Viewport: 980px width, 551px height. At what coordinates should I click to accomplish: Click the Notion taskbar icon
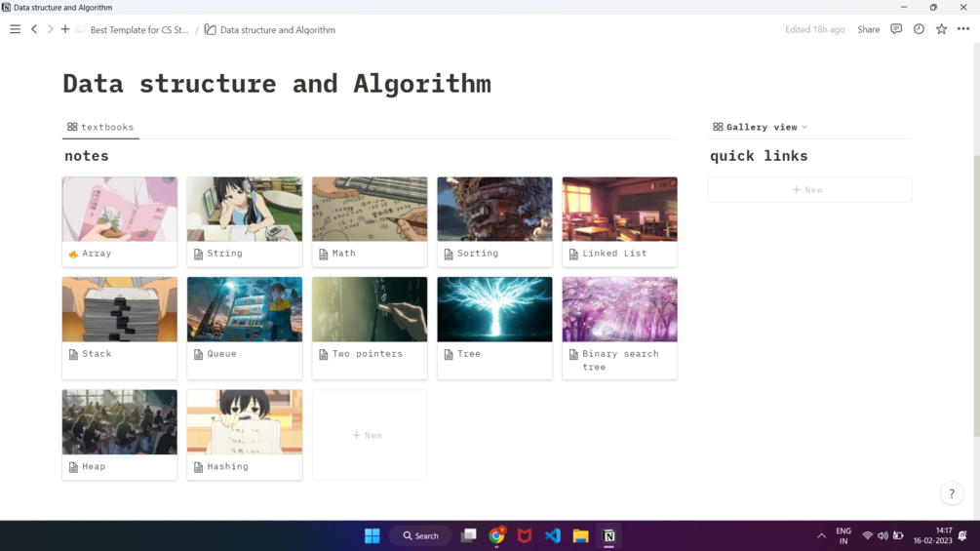608,535
